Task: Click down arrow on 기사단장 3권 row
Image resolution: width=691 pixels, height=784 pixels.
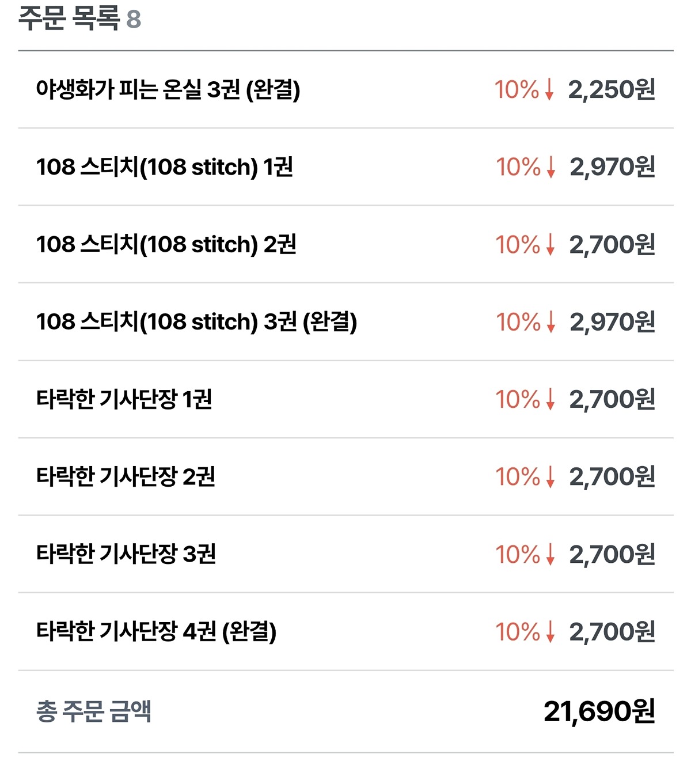Action: click(x=550, y=554)
